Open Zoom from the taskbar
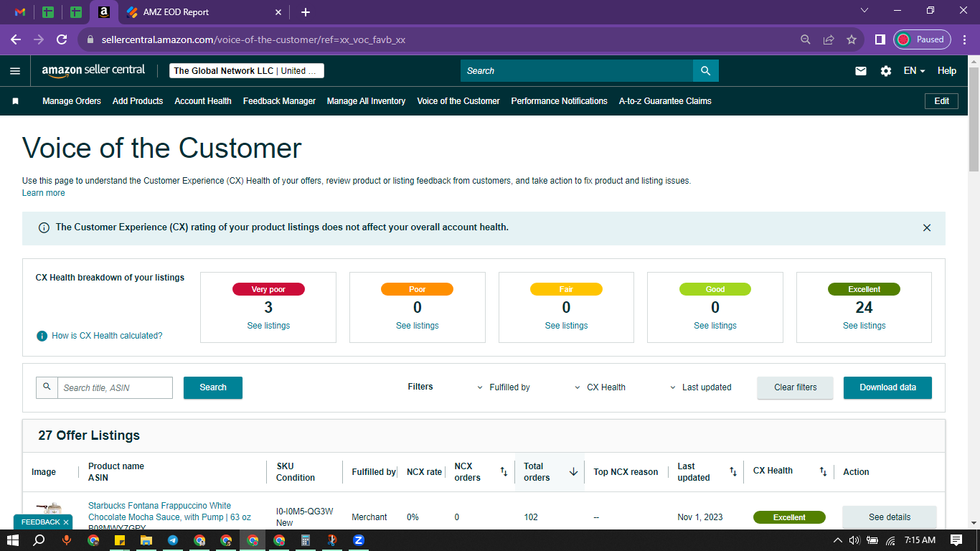The image size is (980, 551). 359,540
